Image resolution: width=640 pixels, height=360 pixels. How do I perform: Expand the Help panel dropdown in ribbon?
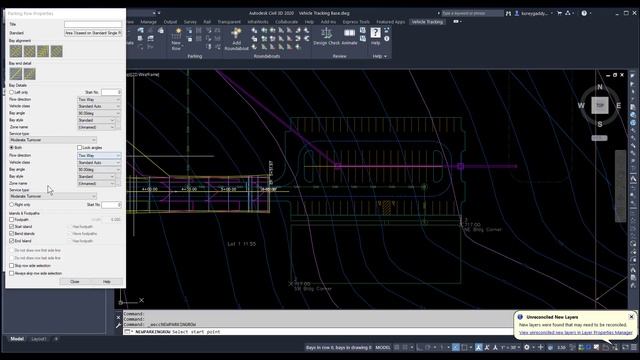click(x=380, y=56)
